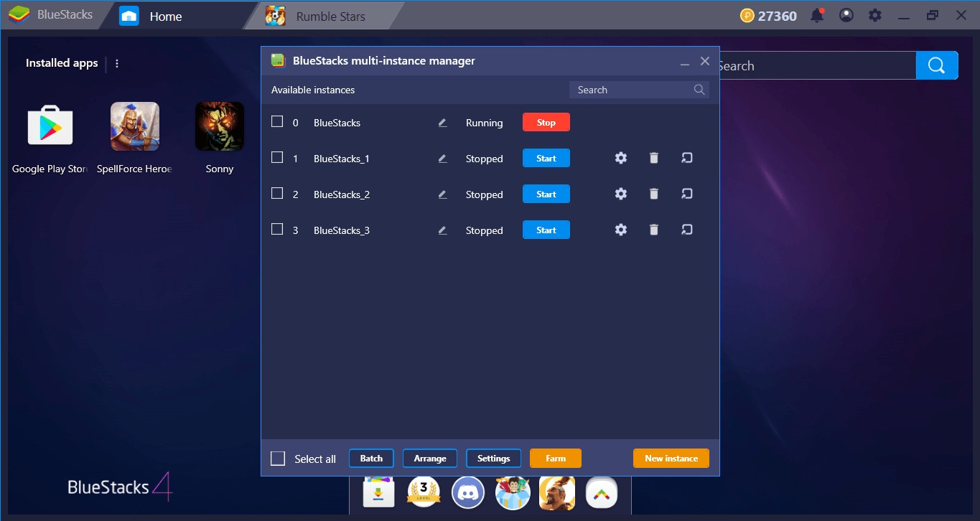The height and width of the screenshot is (521, 980).
Task: Click shortcut icon in BlueStacks_3 row
Action: click(x=687, y=230)
